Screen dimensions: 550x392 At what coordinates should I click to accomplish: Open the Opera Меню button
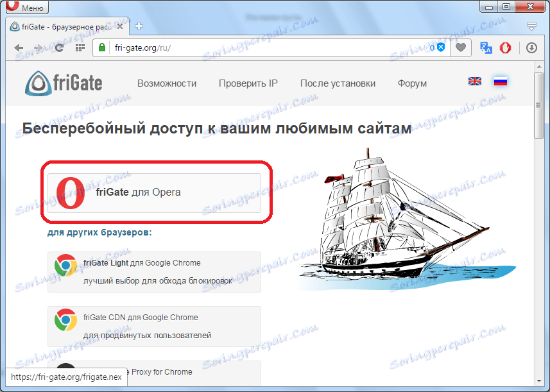[x=28, y=7]
